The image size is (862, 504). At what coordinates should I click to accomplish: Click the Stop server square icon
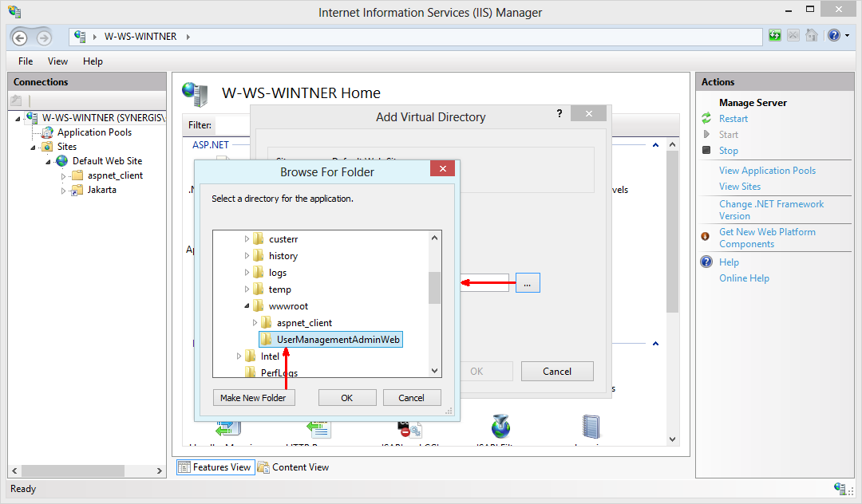point(708,150)
